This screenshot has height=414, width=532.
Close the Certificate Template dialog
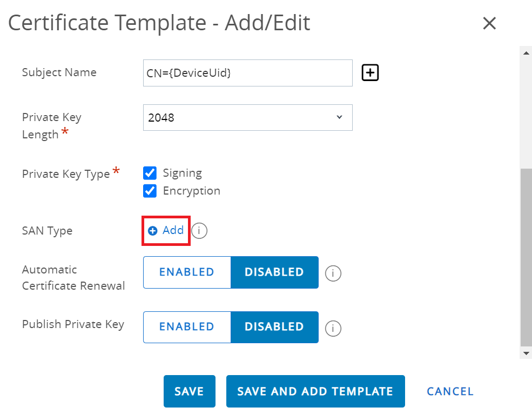click(489, 23)
